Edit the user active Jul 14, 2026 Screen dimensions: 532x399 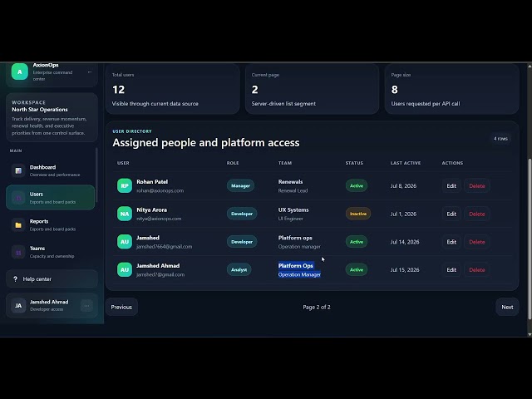(x=451, y=242)
